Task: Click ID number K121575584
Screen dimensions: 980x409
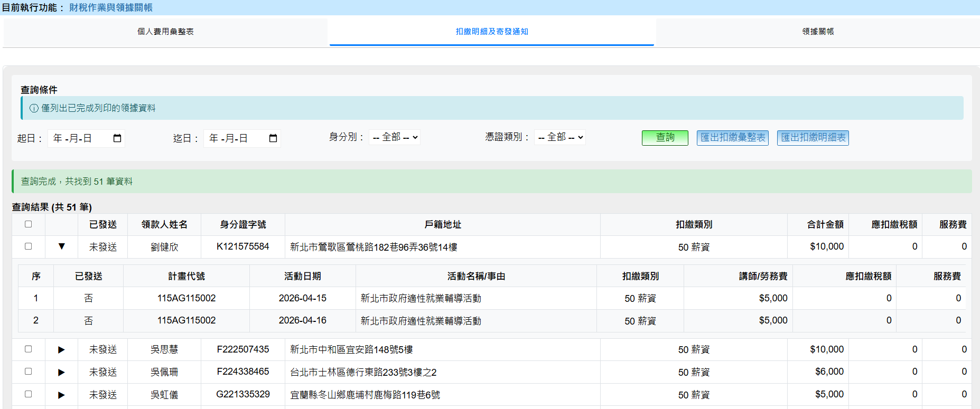Action: coord(243,246)
